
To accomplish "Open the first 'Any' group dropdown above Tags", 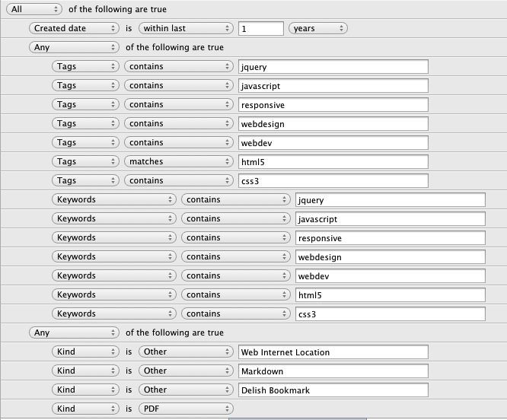I will [75, 47].
